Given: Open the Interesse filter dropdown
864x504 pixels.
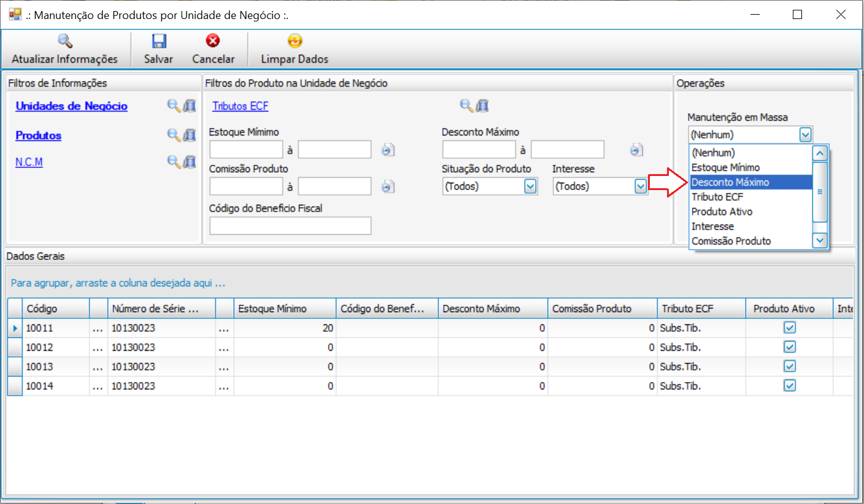Looking at the screenshot, I should pos(641,186).
